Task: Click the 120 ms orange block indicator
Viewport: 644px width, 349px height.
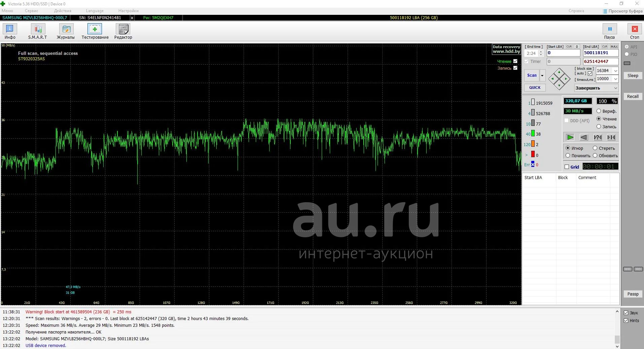Action: click(x=533, y=144)
